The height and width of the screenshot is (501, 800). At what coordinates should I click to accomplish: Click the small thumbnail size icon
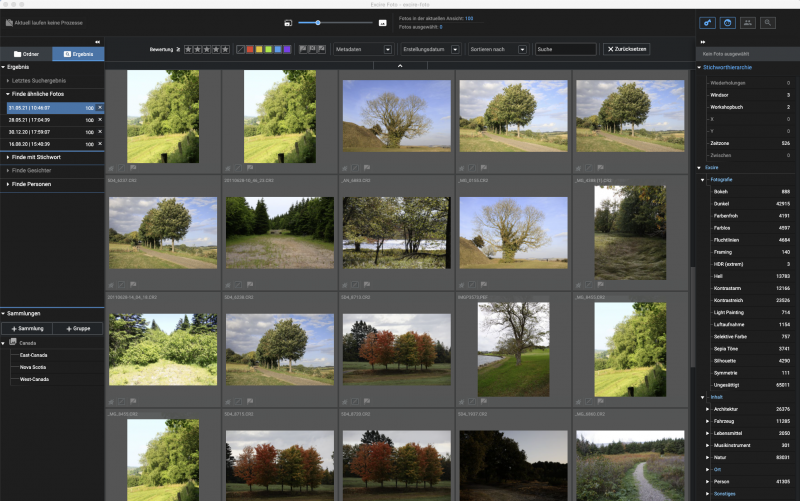coord(288,23)
